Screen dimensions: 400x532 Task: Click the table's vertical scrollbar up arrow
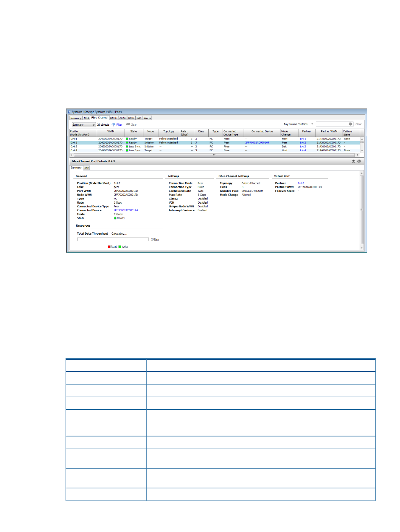click(362, 139)
